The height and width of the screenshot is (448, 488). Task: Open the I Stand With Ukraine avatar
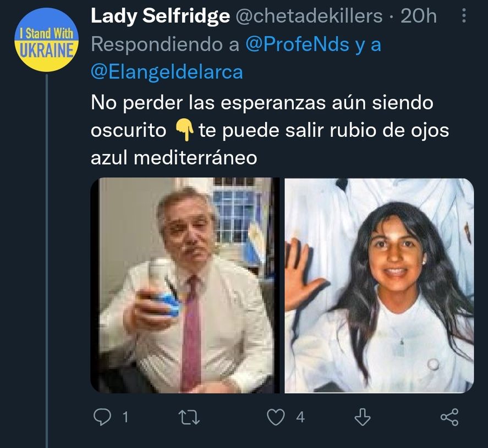tap(46, 40)
